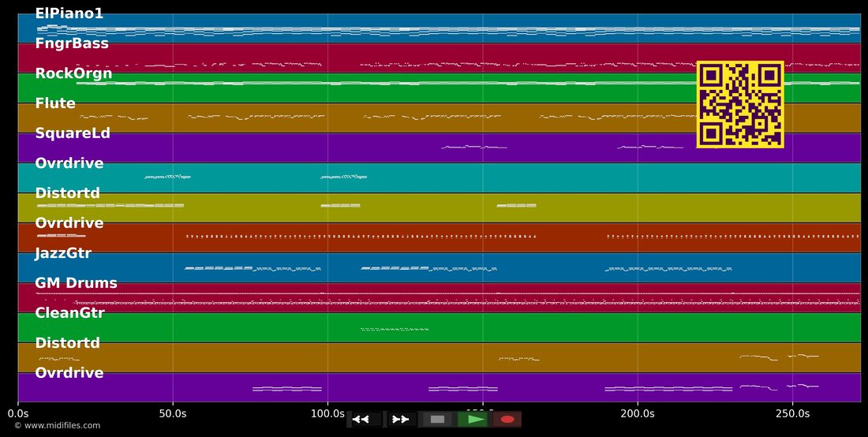Click the 0.0s time axis label
This screenshot has height=437, width=868.
pyautogui.click(x=18, y=414)
